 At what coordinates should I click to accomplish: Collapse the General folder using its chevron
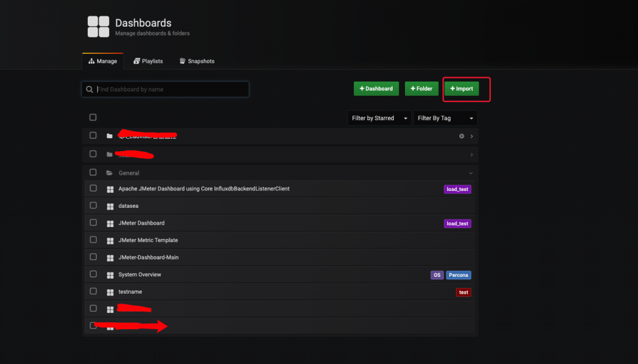pyautogui.click(x=471, y=173)
